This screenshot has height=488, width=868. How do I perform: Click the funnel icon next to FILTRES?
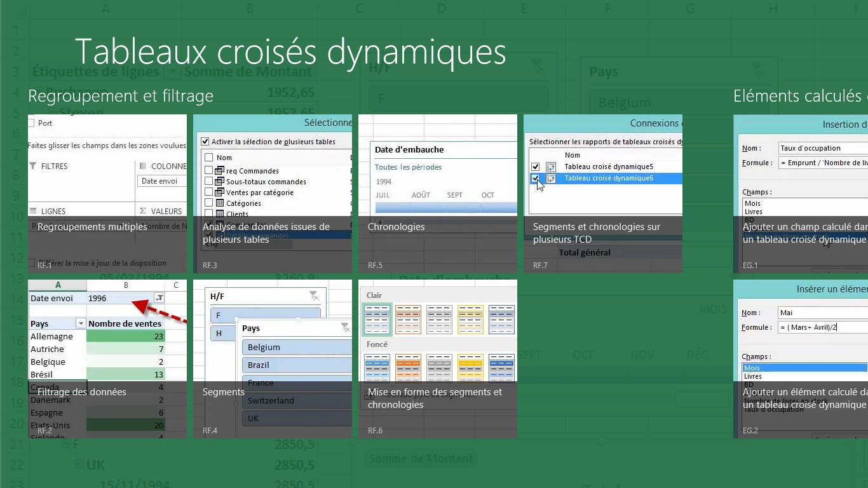tap(33, 166)
